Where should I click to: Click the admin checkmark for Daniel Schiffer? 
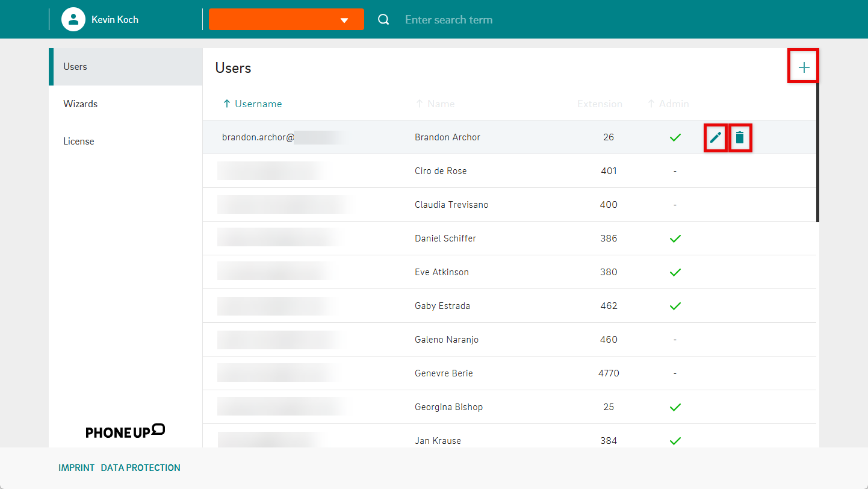coord(675,238)
